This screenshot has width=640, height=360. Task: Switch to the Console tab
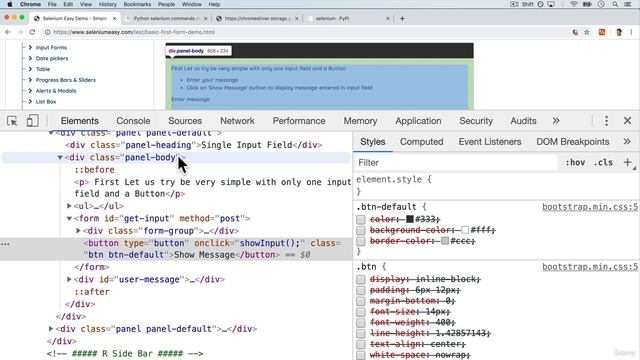(x=133, y=121)
